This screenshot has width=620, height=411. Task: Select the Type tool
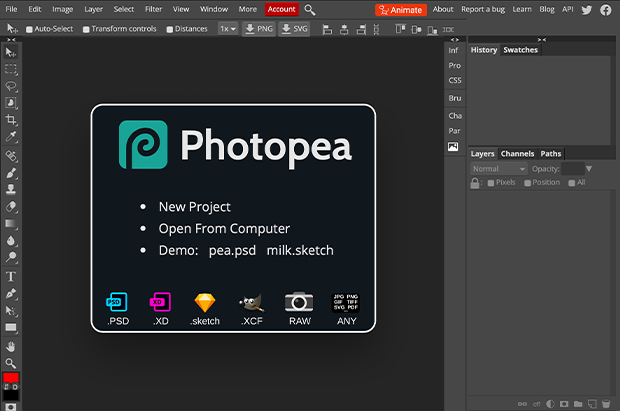[x=11, y=277]
